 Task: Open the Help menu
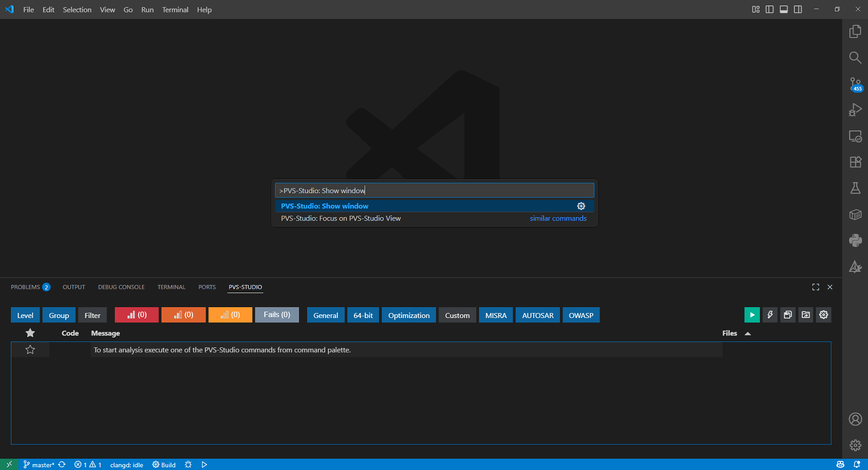[x=204, y=10]
